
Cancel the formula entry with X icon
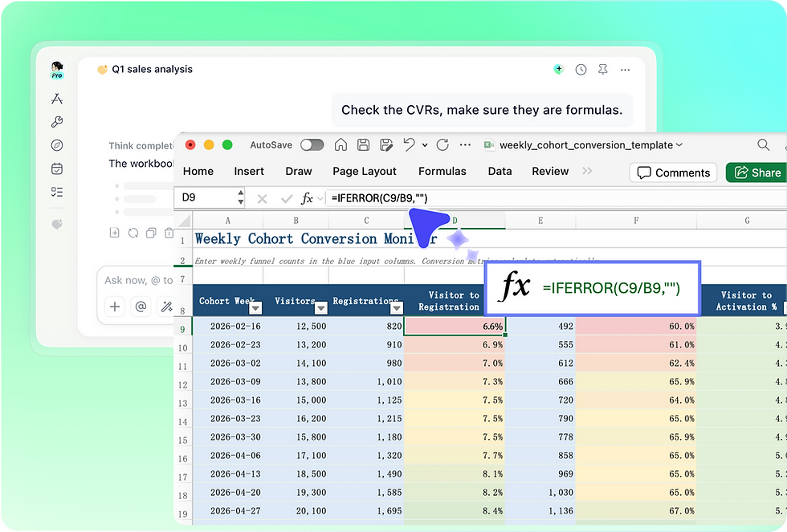[x=262, y=199]
